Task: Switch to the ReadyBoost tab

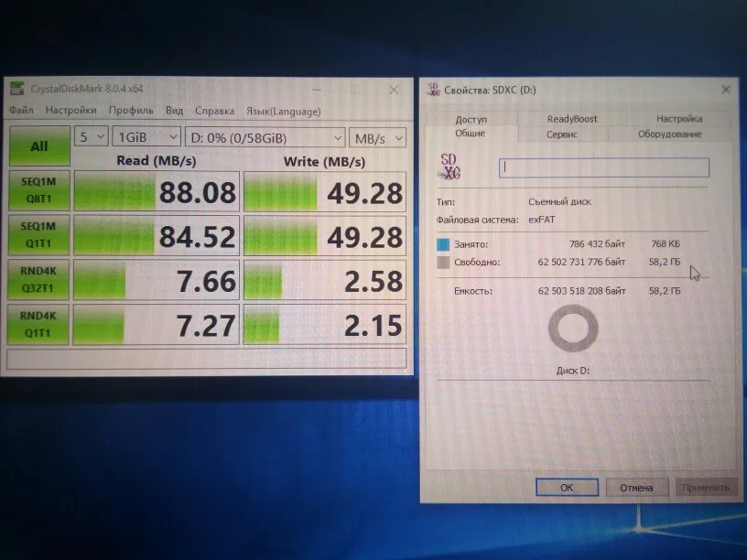Action: pos(571,119)
